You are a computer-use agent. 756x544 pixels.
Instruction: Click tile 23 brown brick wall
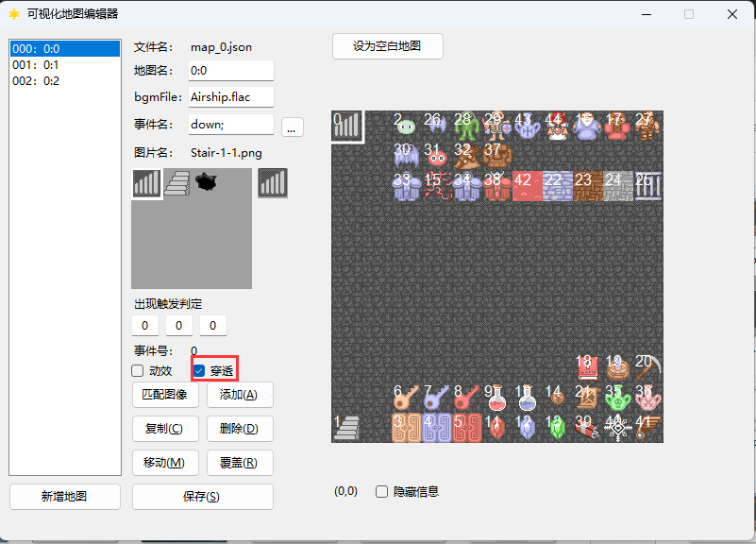588,186
